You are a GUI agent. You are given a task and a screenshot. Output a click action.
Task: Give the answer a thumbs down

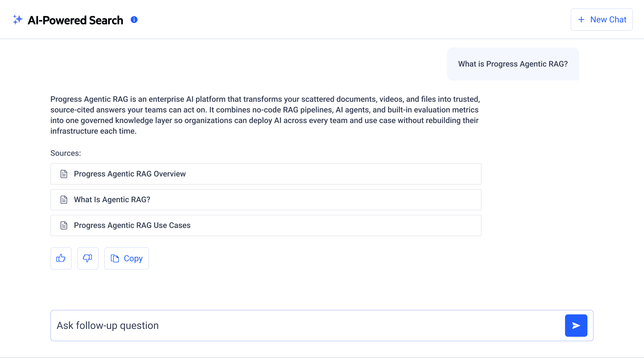pyautogui.click(x=88, y=258)
